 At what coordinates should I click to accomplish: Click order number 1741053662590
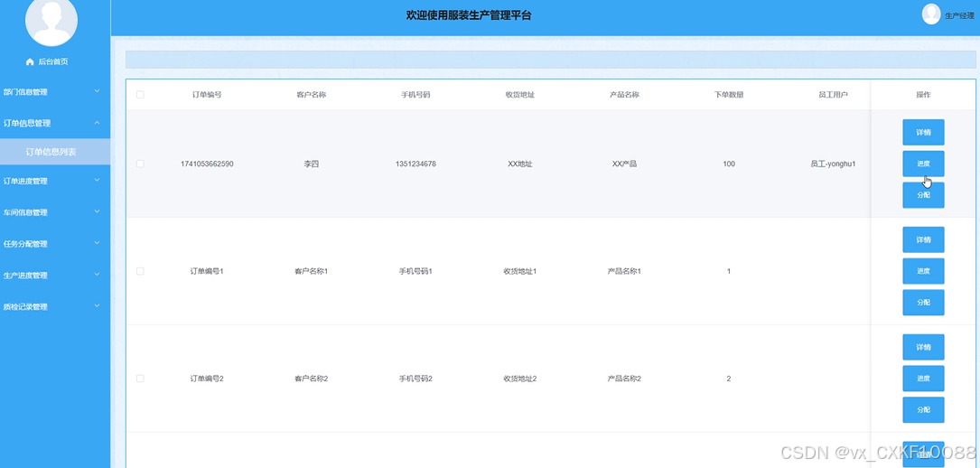pyautogui.click(x=207, y=164)
